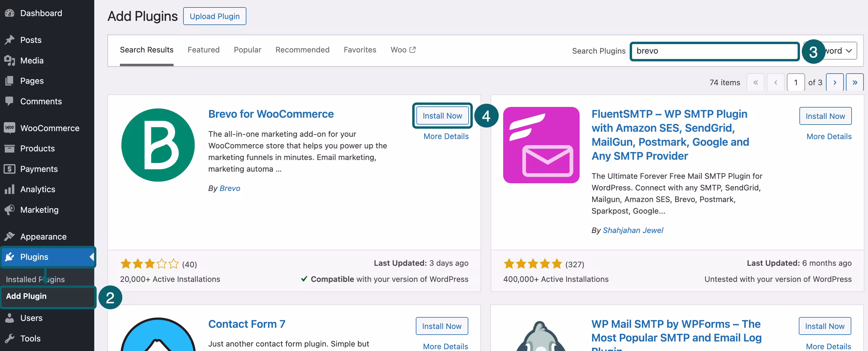Click the Analytics bar chart icon
868x351 pixels.
[x=10, y=189]
